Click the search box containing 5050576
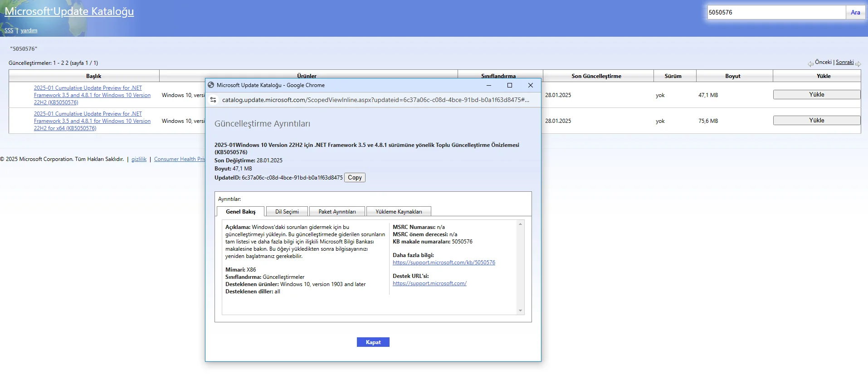This screenshot has height=384, width=868. click(x=775, y=13)
